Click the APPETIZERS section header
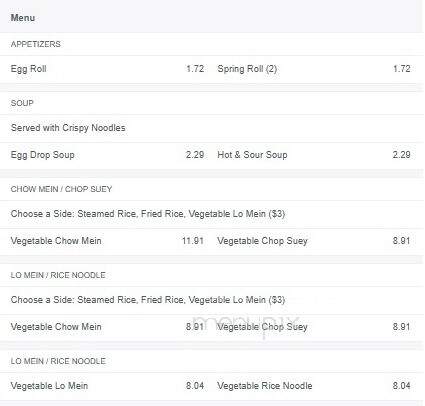This screenshot has height=406, width=425. 36,44
